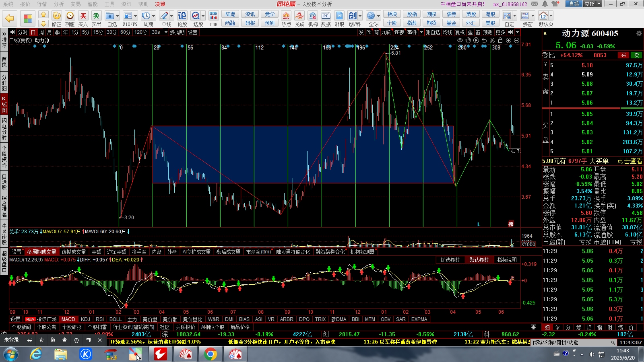Open the DDE data icon
The width and height of the screenshot is (644, 362).
pyautogui.click(x=213, y=16)
